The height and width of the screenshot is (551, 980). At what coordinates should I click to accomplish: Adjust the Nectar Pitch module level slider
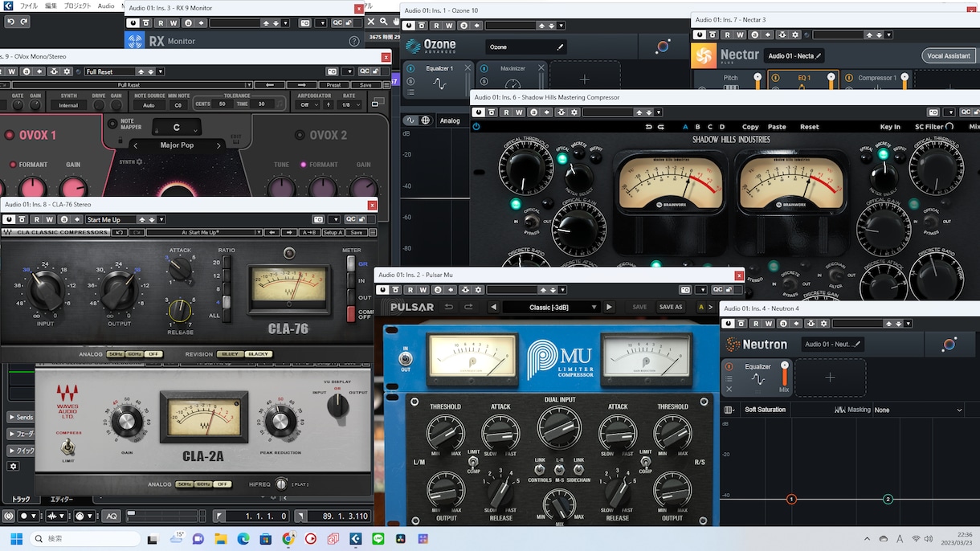click(757, 81)
